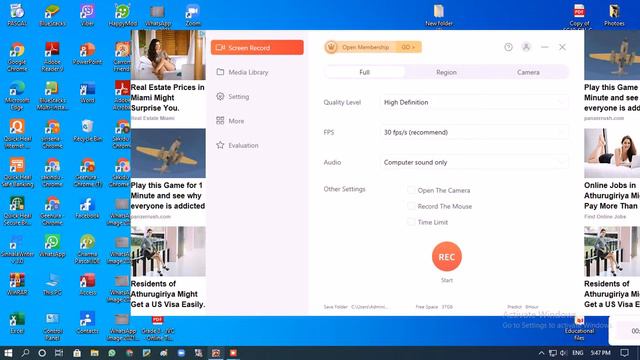
Task: Select the WhatsApp desktop shortcut
Action: click(x=52, y=246)
